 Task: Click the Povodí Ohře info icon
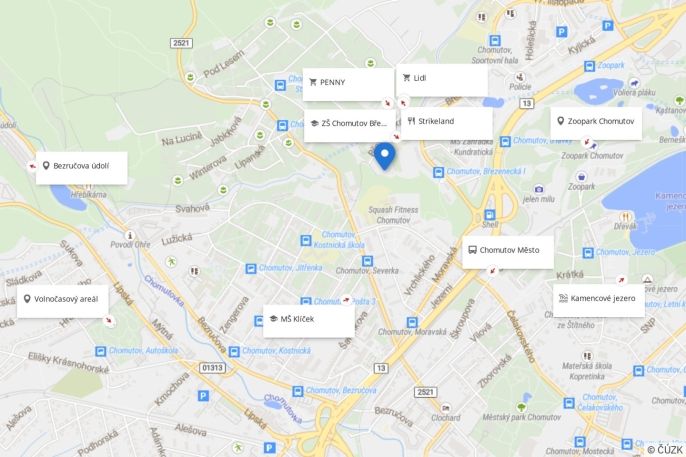(130, 236)
